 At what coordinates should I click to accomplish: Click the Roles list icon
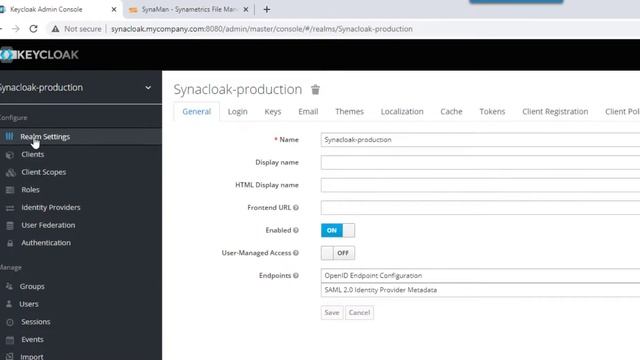point(10,190)
